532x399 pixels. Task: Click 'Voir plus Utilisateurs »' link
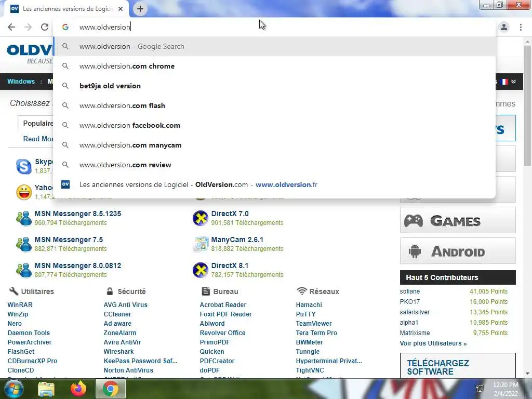click(433, 343)
